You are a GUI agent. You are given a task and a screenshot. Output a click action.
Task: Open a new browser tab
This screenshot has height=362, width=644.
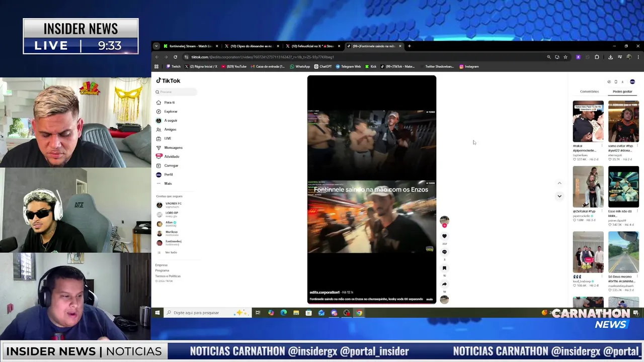coord(409,46)
